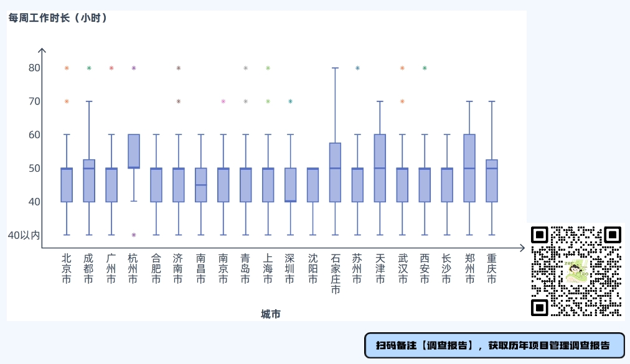Click the 城市 x-axis title
The width and height of the screenshot is (630, 364).
click(x=271, y=314)
